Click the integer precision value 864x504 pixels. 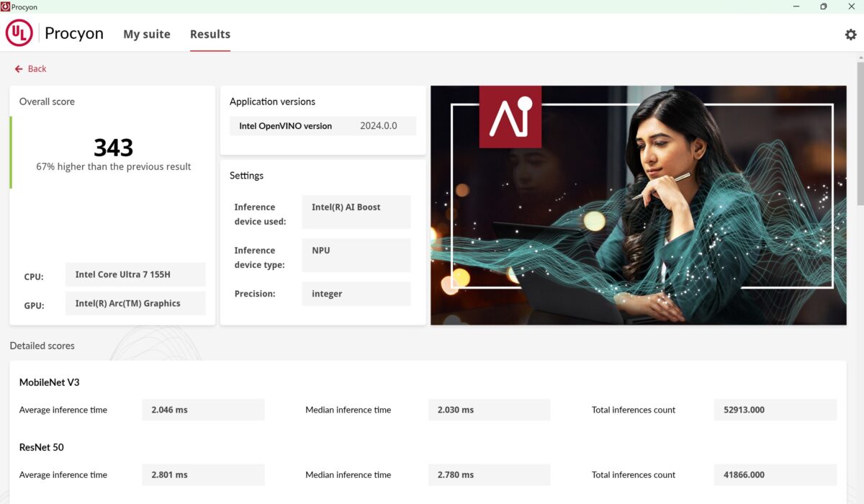point(356,294)
